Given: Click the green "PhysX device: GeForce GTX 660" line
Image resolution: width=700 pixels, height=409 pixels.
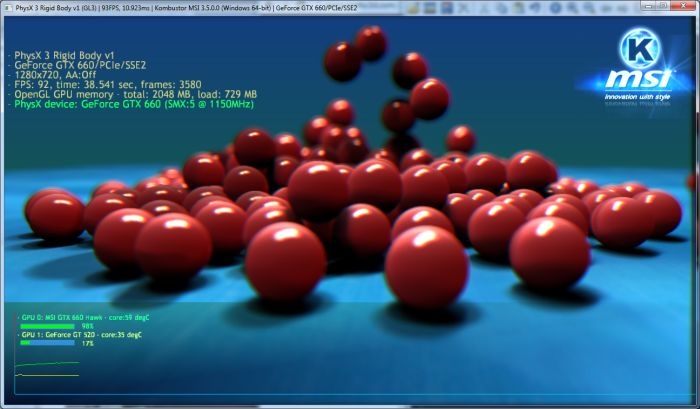Looking at the screenshot, I should 134,104.
